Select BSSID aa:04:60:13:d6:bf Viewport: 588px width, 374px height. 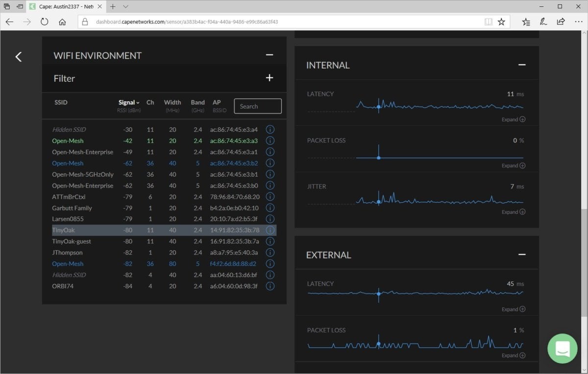[234, 275]
